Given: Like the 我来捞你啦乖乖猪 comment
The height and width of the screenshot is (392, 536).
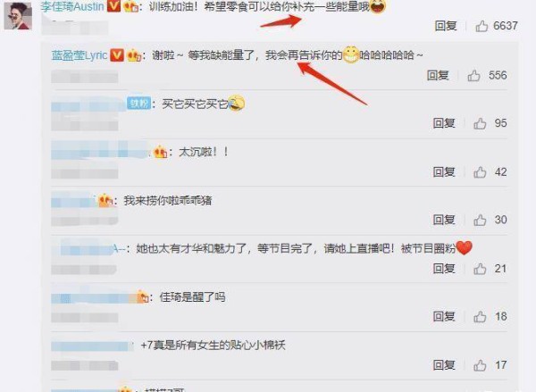Looking at the screenshot, I should pos(480,220).
